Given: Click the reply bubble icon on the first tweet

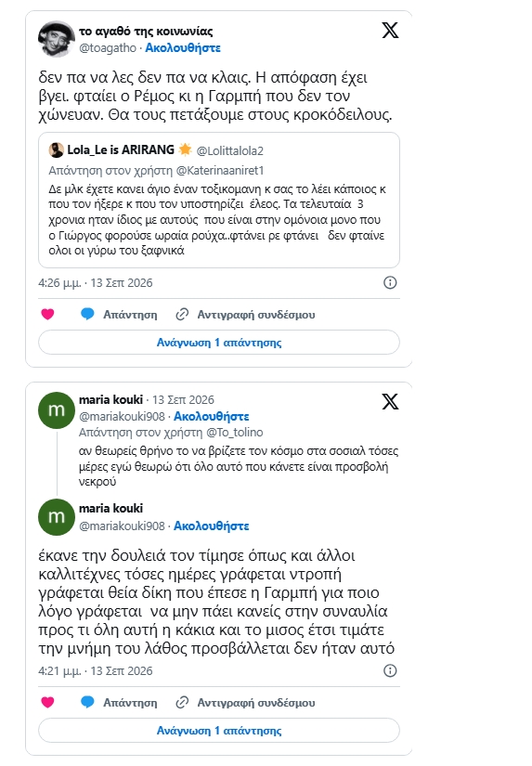Looking at the screenshot, I should click(87, 314).
